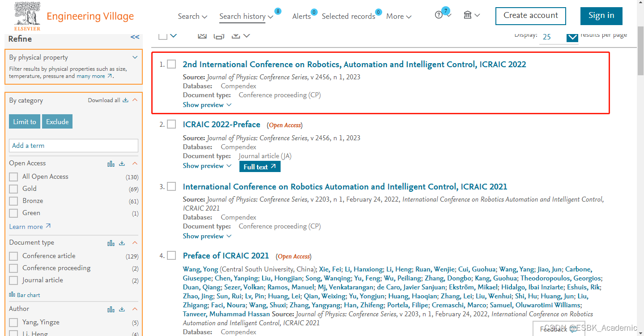Check the Yang, Yingze author filter

[x=13, y=322]
